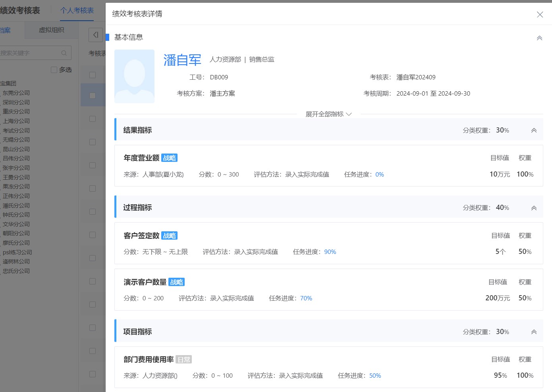The height and width of the screenshot is (392, 552).
Task: Close the 绩效考核表详情 dialog
Action: [540, 14]
